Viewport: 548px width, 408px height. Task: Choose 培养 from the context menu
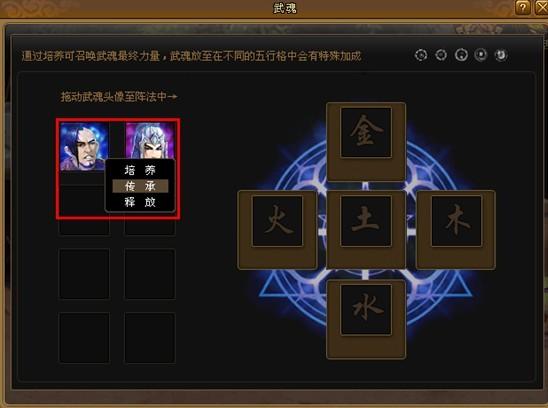coord(140,170)
